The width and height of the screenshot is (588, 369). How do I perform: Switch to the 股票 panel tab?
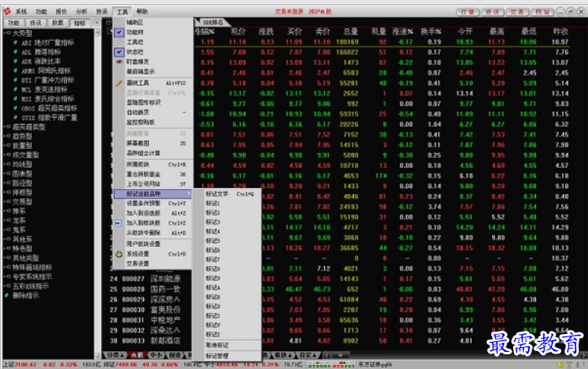point(57,24)
